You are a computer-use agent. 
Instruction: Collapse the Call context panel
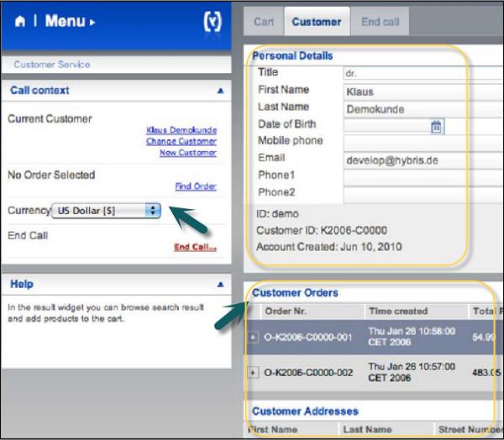220,90
